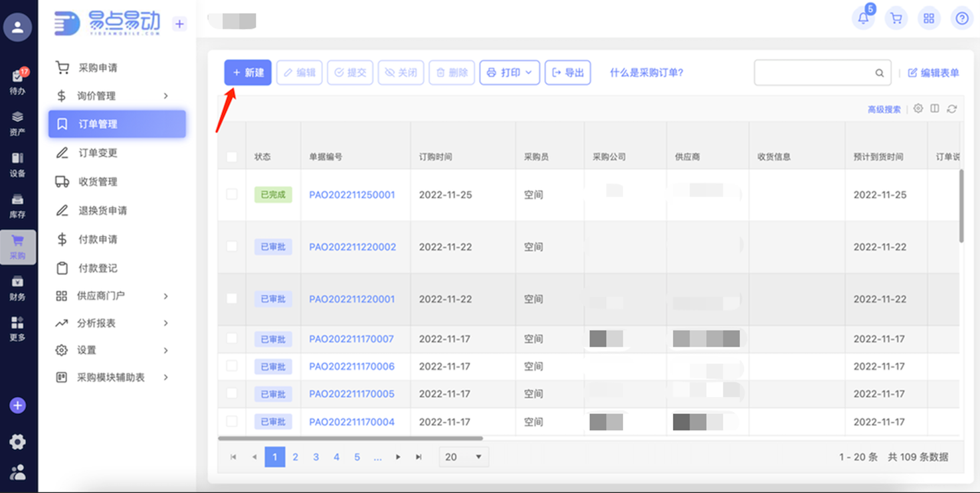Expand the 分析报表 submenu
980x493 pixels.
point(166,323)
